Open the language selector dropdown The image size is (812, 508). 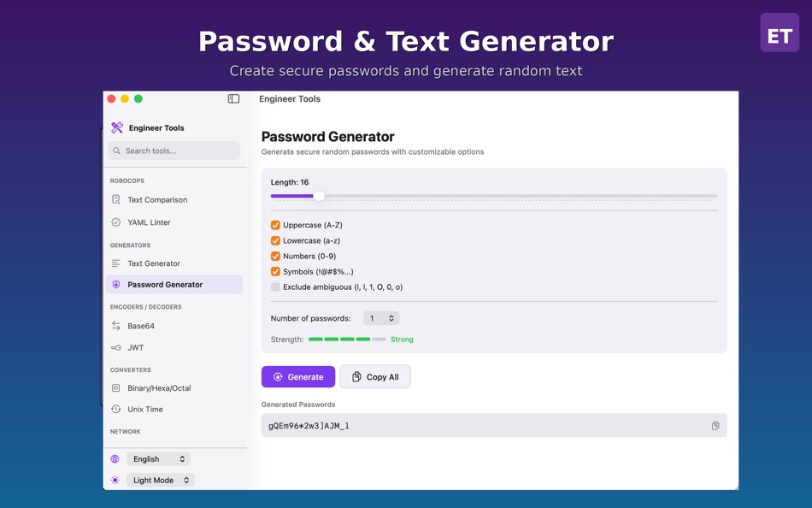(x=158, y=458)
